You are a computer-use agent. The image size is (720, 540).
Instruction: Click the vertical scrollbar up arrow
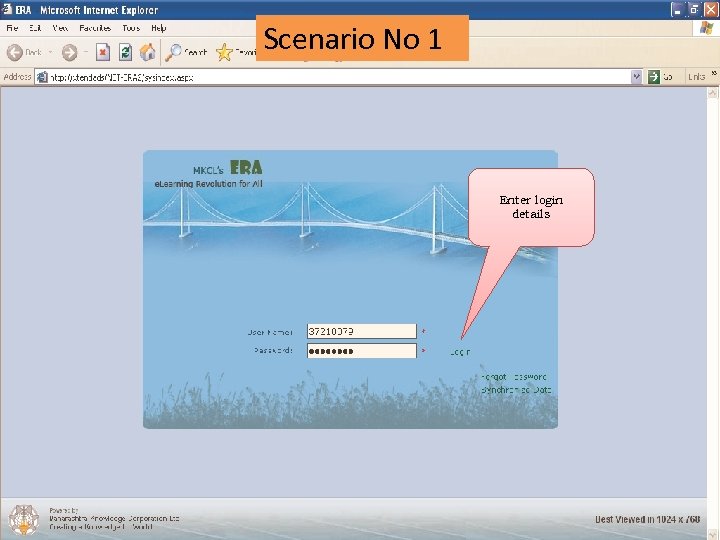712,93
